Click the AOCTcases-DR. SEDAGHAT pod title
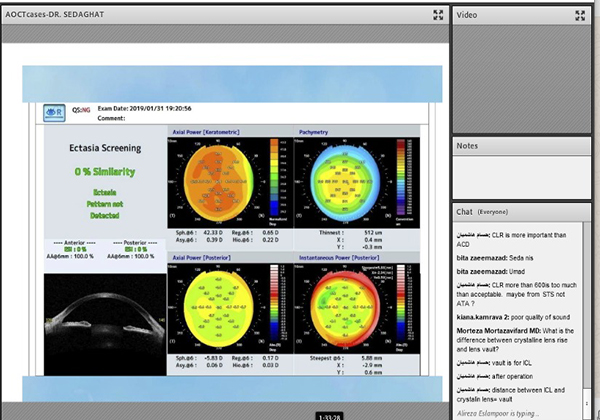The height and width of the screenshot is (420, 600). point(54,15)
